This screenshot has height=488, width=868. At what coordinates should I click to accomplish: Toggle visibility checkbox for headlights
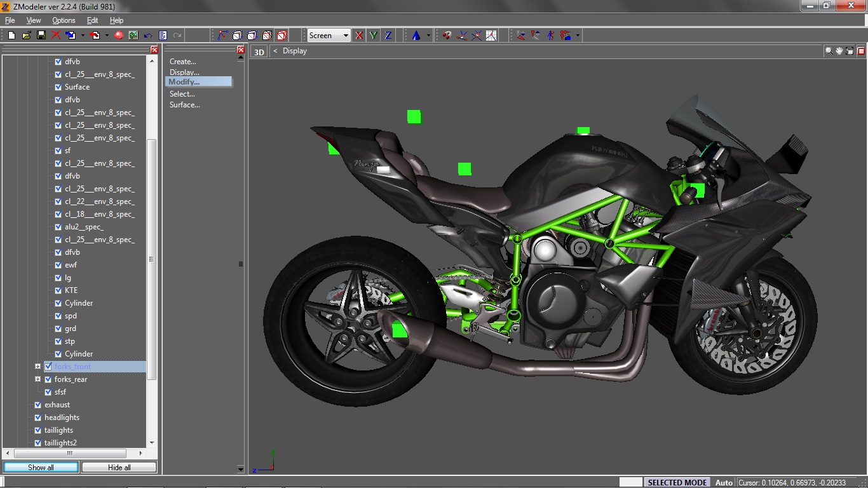point(38,417)
